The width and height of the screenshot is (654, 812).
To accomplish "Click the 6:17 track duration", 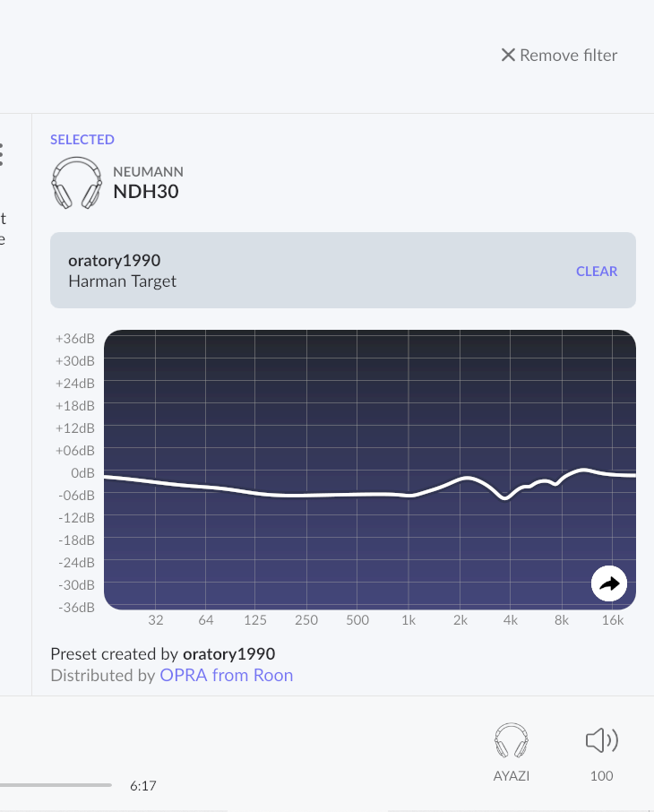I will (x=143, y=786).
